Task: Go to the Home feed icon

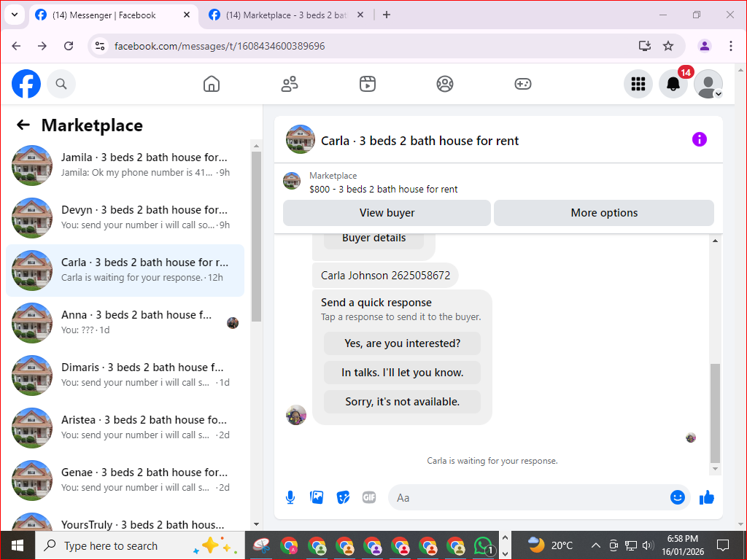Action: tap(212, 84)
